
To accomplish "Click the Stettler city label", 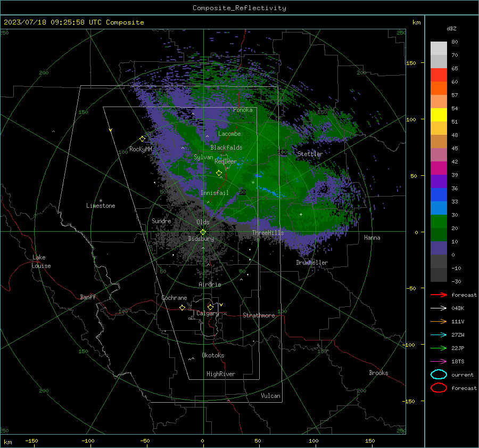I will point(310,154).
